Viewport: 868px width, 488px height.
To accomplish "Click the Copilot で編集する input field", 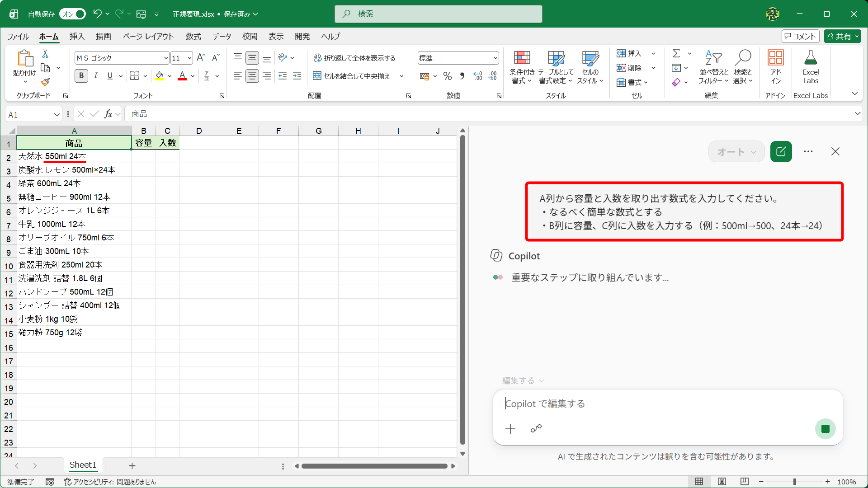I will (667, 404).
